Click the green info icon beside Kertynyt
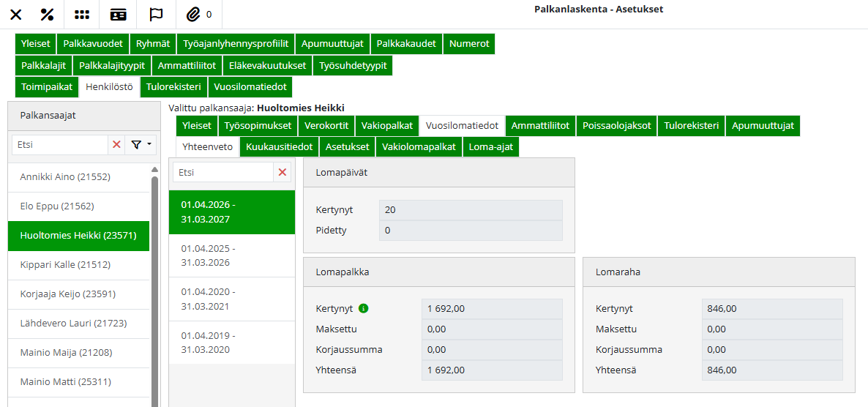Image resolution: width=868 pixels, height=407 pixels. coord(364,308)
